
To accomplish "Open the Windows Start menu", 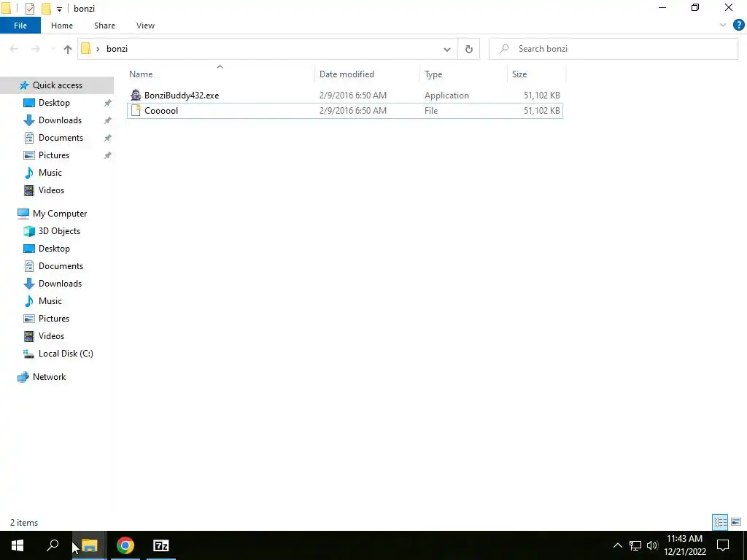I will tap(18, 545).
